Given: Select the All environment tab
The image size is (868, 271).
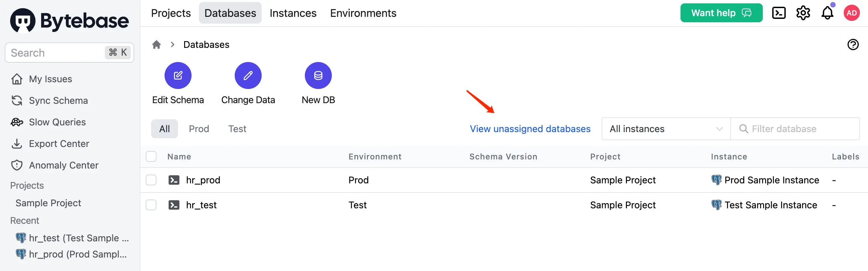Looking at the screenshot, I should [165, 129].
